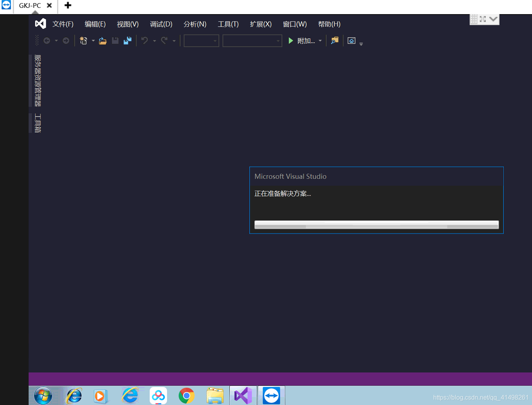Click the new project icon
The width and height of the screenshot is (532, 405).
click(83, 41)
